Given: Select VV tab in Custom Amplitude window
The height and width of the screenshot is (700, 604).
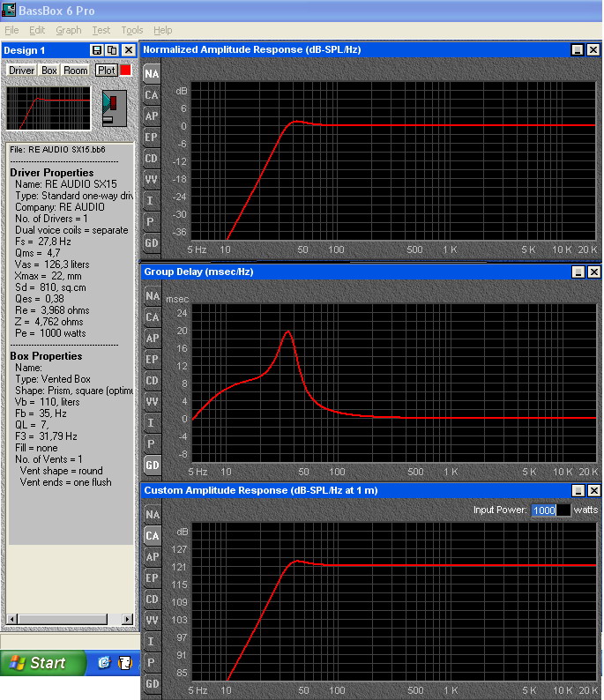Looking at the screenshot, I should [153, 620].
